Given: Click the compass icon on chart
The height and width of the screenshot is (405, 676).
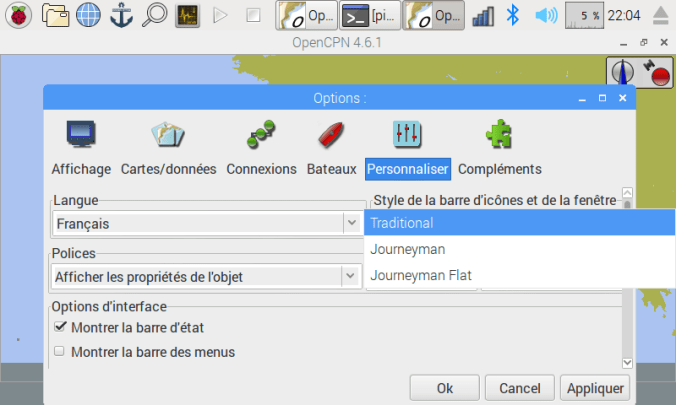Looking at the screenshot, I should point(622,73).
